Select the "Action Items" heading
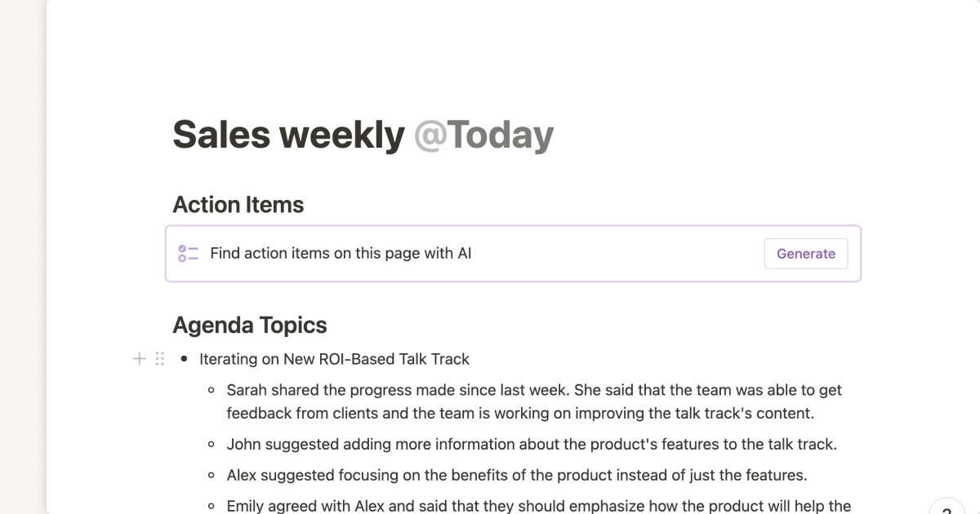 238,204
